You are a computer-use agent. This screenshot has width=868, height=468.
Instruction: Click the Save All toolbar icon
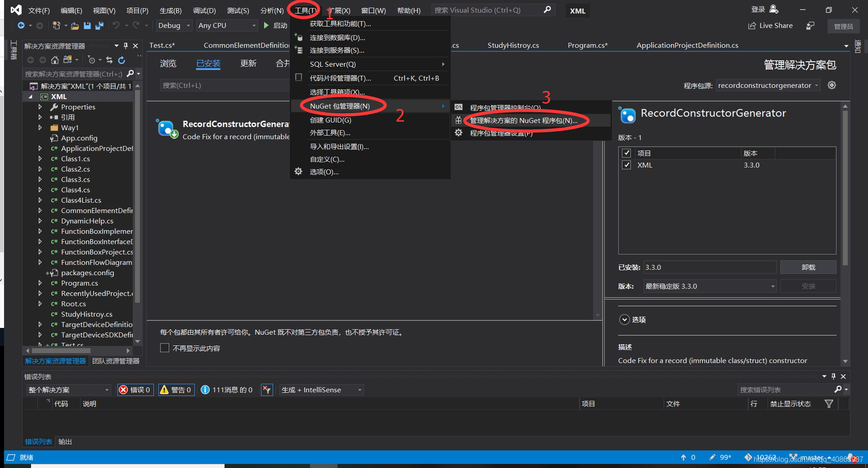coord(99,26)
